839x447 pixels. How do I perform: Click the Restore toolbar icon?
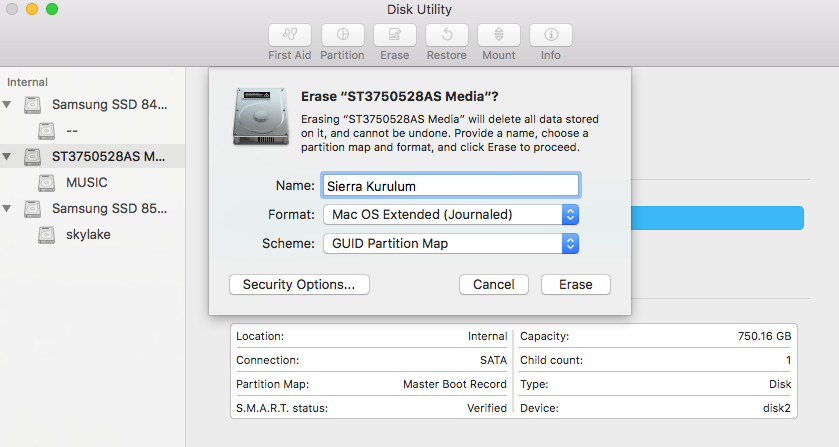coord(446,34)
